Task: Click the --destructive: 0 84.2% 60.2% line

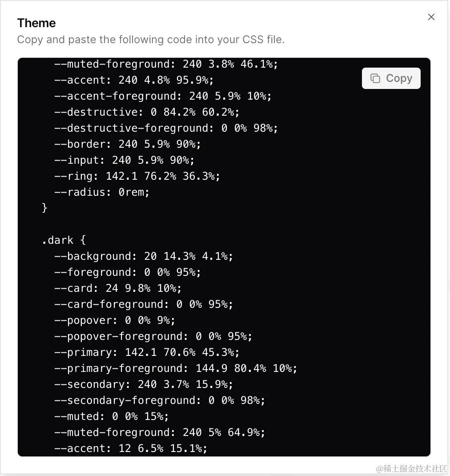Action: coord(147,112)
